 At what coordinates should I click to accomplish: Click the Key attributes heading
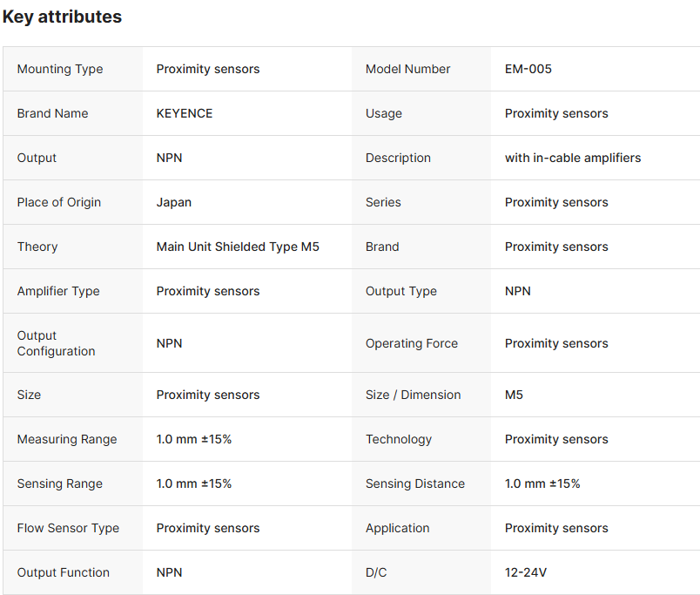(62, 17)
